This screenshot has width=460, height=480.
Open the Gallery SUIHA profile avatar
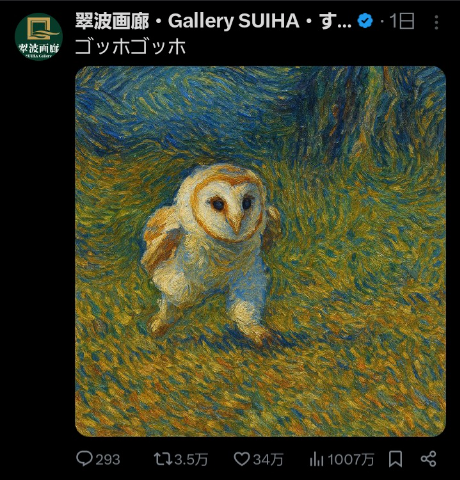coord(39,37)
